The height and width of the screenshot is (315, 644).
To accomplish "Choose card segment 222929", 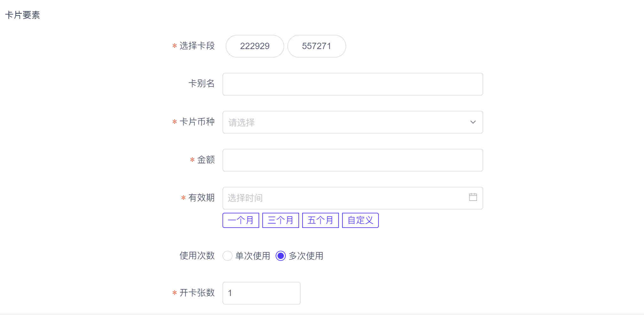I will click(255, 46).
